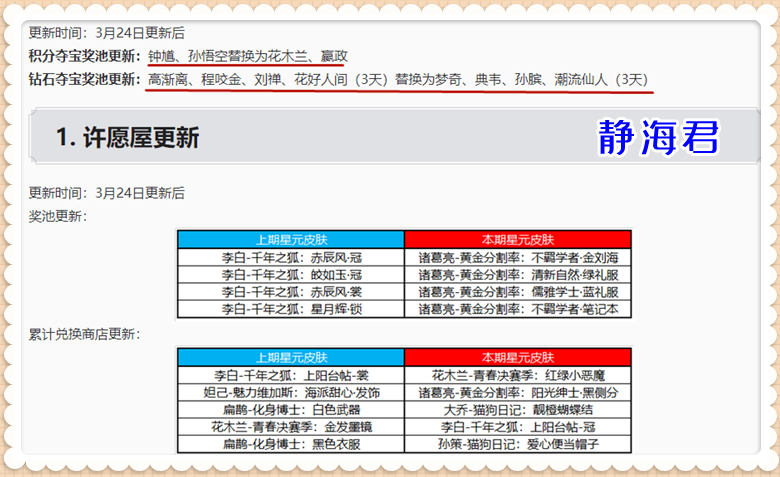Click cell '诸葛亮-黄金分割率: 阳光绅士·黑侧分'
This screenshot has height=477, width=780.
click(x=518, y=393)
